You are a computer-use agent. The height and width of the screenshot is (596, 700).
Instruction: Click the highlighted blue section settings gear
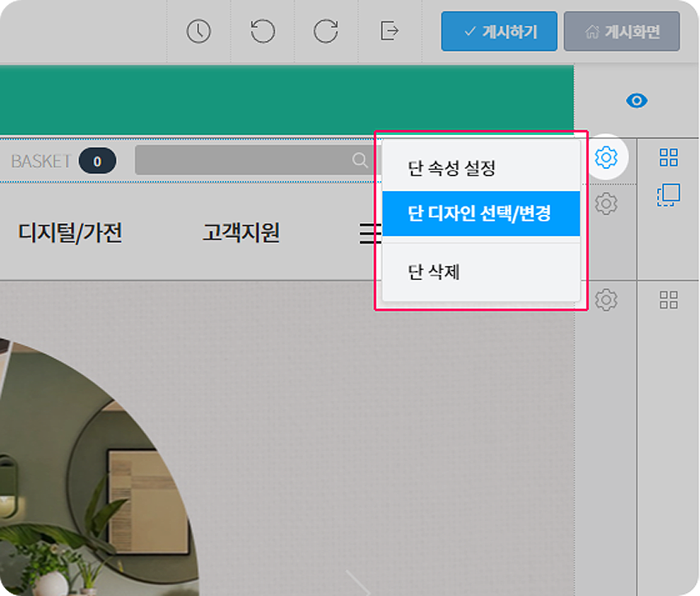[607, 158]
